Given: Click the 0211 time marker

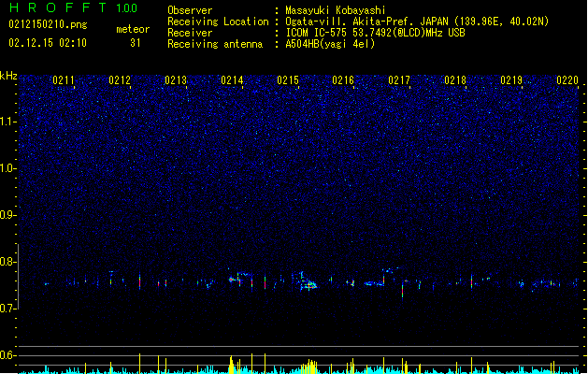Looking at the screenshot, I should 64,80.
